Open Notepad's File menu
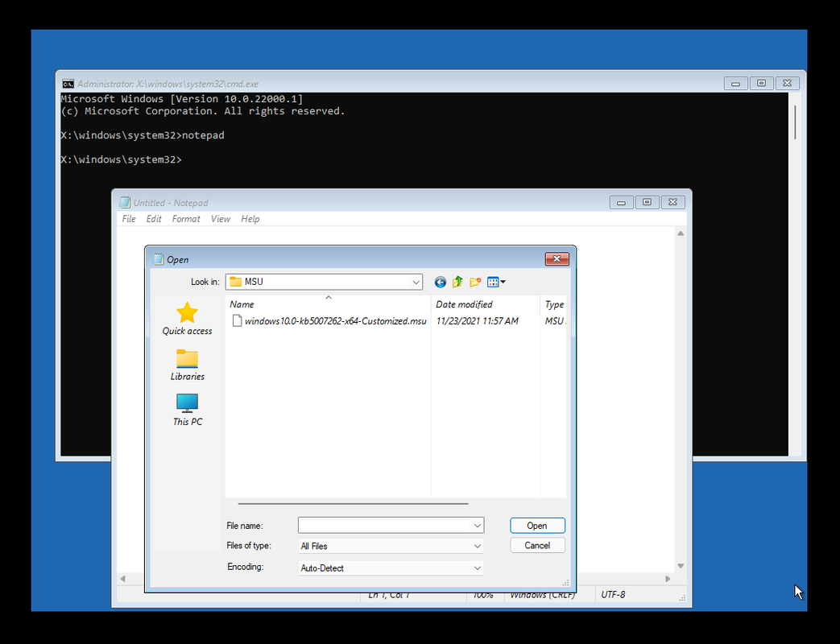 (x=129, y=219)
